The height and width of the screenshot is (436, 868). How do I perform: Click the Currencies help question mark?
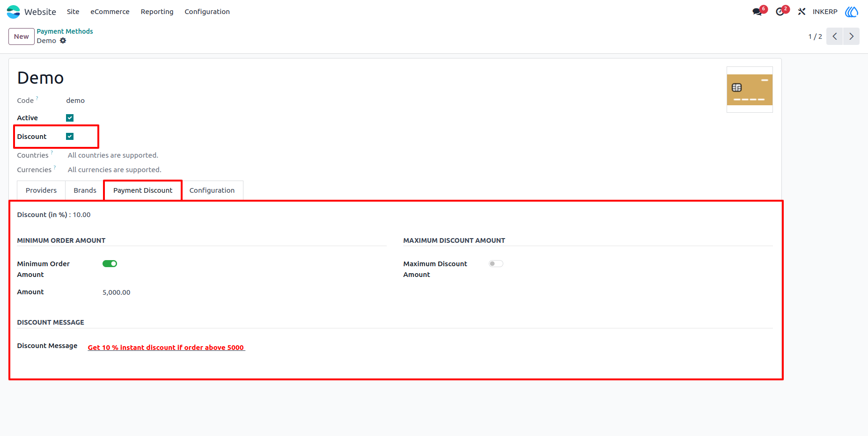point(55,167)
